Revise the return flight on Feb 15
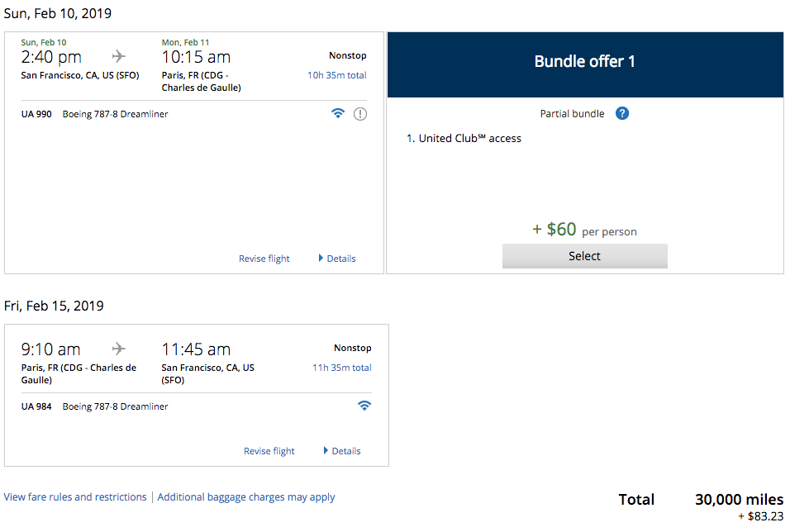Viewport: 790px width, 532px height. (269, 451)
